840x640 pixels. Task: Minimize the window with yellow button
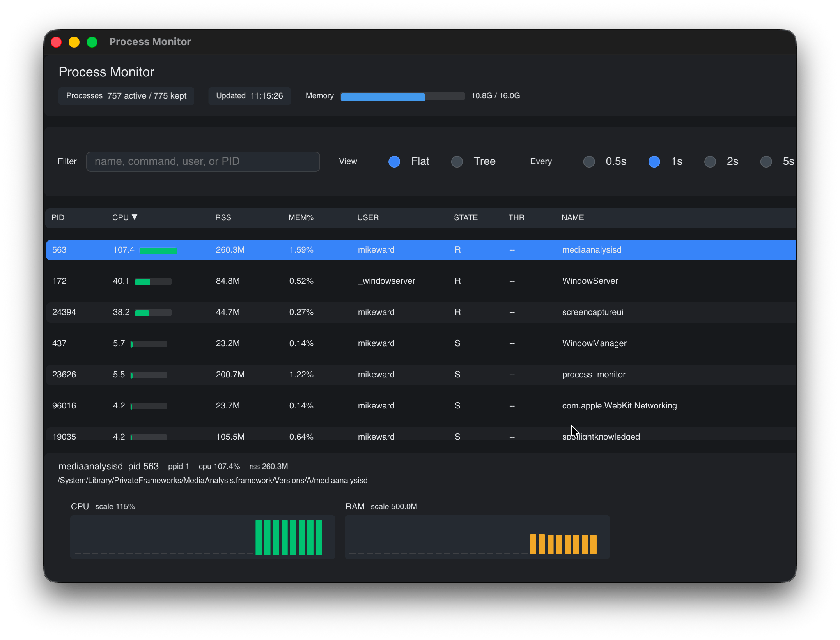point(74,42)
